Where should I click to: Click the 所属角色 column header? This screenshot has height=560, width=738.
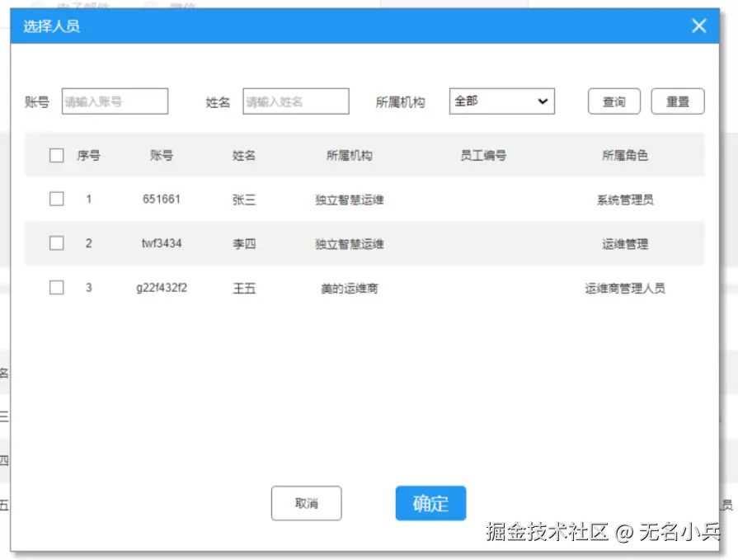625,155
